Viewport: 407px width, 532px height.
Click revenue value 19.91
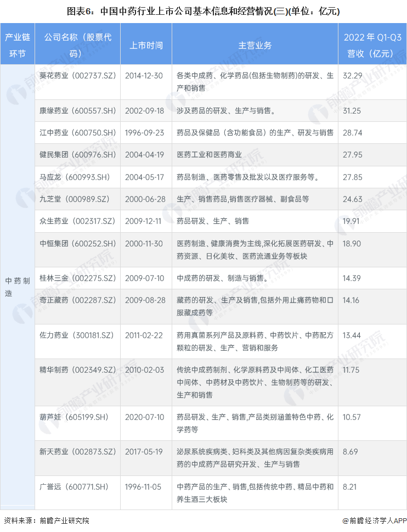click(351, 221)
